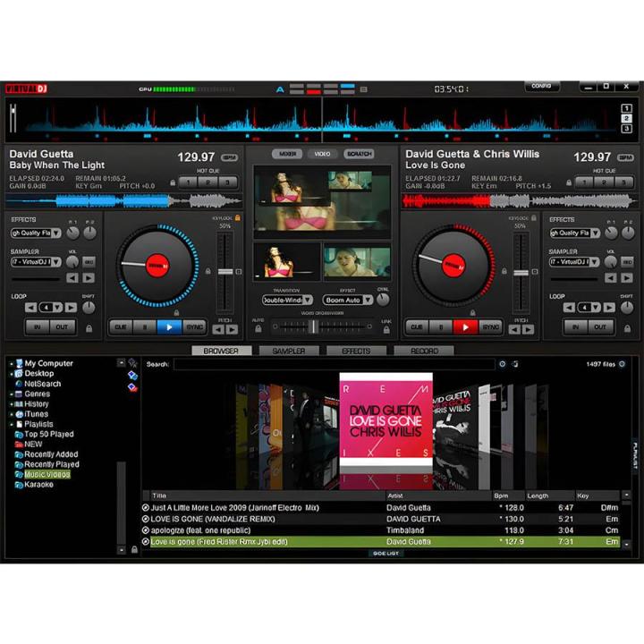
Task: Toggle auto crossfader lock
Action: coord(258,328)
